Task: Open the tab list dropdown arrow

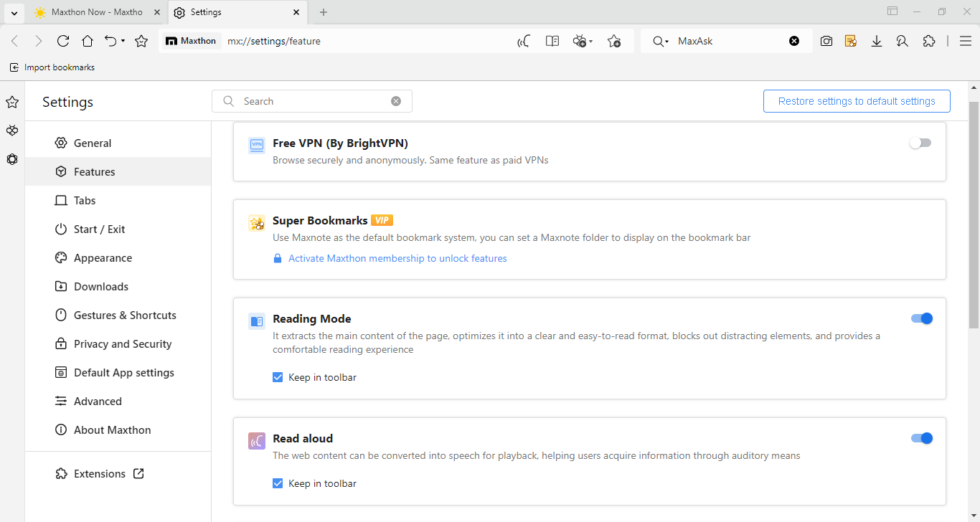Action: [14, 12]
